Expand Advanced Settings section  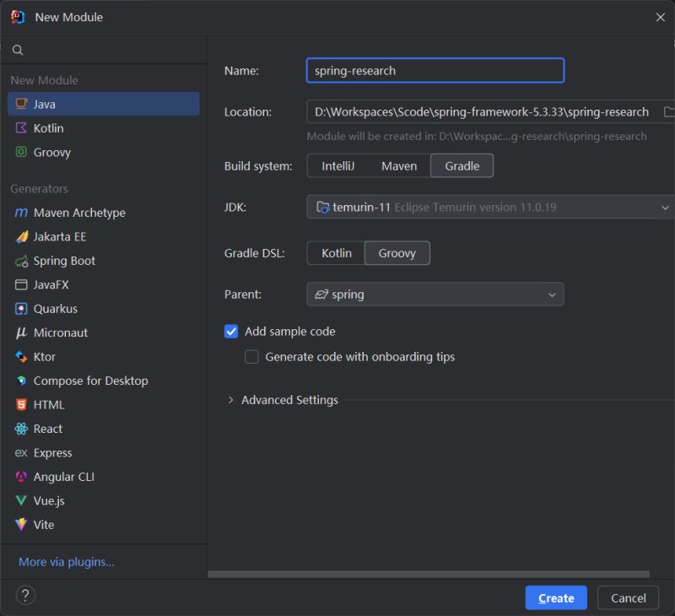(230, 400)
